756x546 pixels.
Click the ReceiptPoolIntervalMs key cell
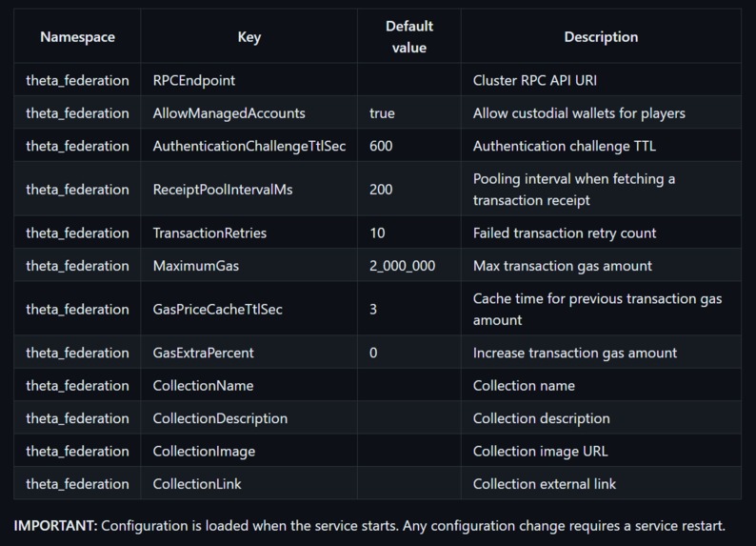pyautogui.click(x=223, y=189)
